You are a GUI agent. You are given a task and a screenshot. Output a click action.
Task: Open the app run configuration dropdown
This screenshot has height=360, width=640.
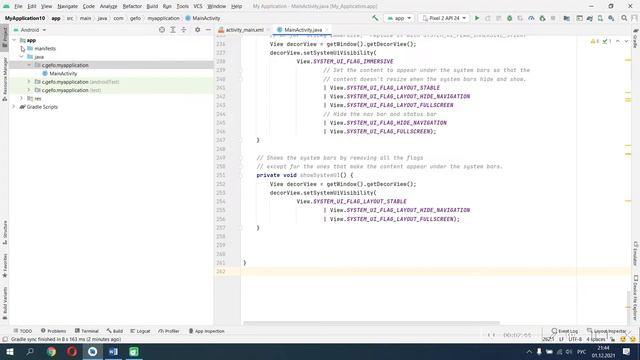pyautogui.click(x=399, y=18)
